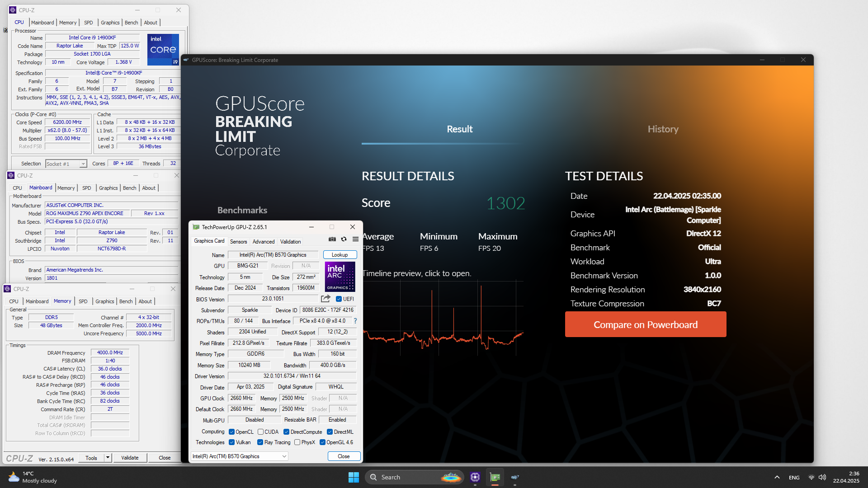Screen dimensions: 868x488
Task: Switch to the Advanced tab in GPU-Z
Action: coord(264,241)
